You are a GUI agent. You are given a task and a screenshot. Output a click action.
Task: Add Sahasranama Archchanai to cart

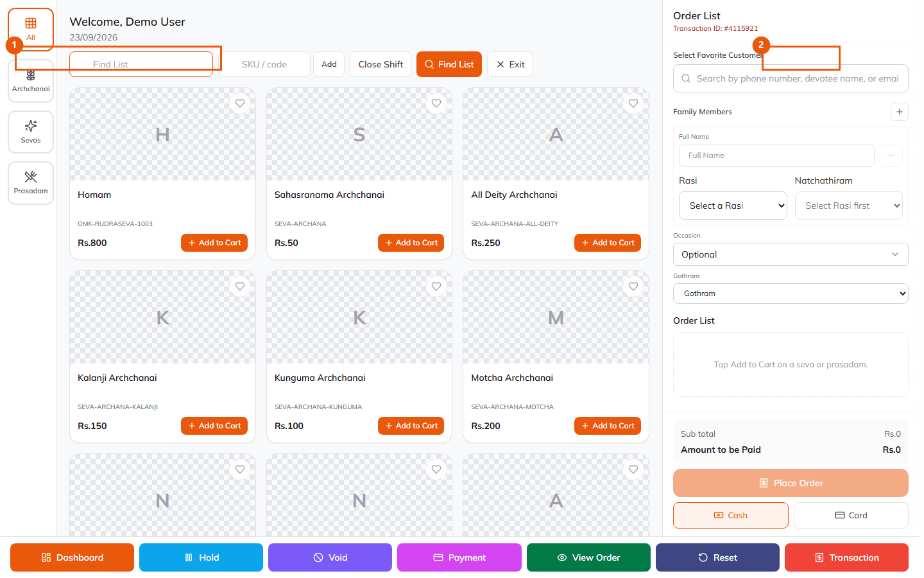(411, 243)
